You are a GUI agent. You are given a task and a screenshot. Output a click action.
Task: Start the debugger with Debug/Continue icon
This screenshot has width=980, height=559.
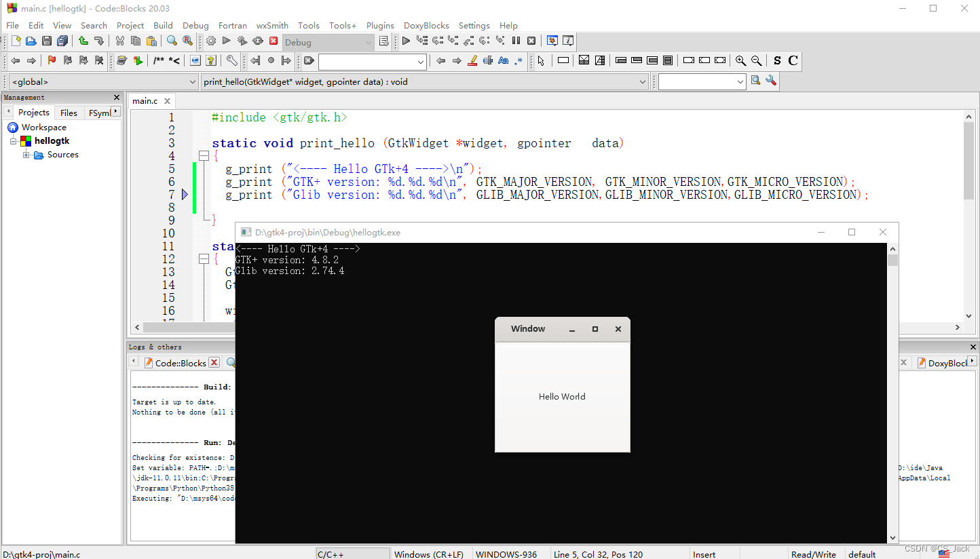tap(406, 41)
